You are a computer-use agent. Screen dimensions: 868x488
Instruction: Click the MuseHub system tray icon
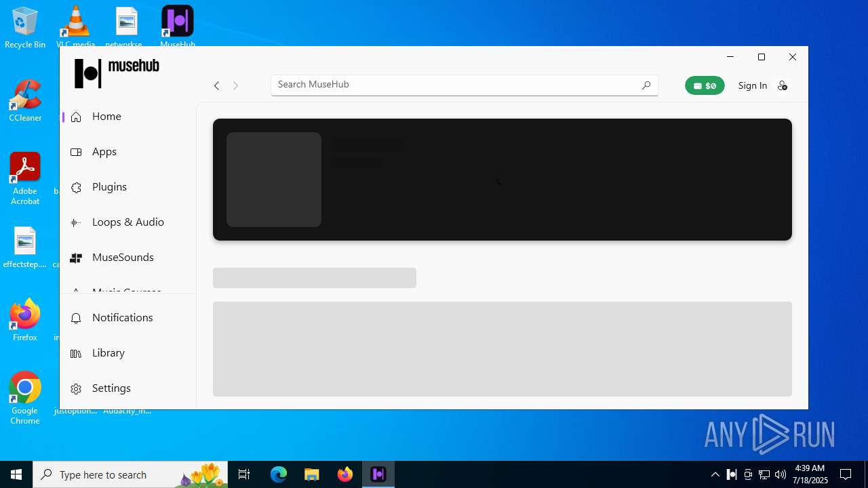[732, 474]
